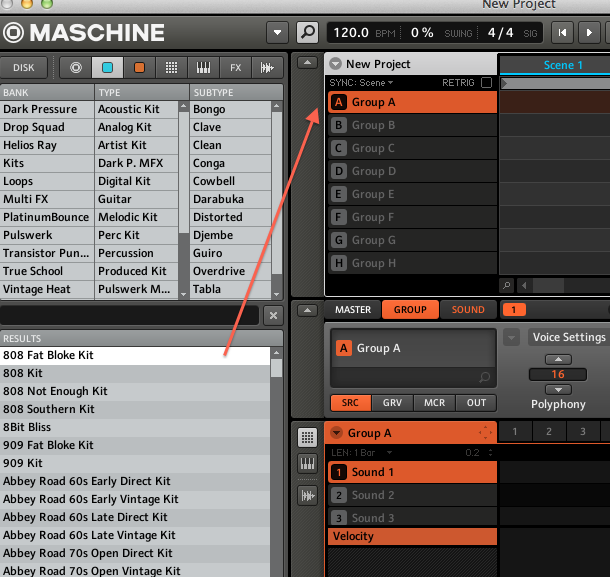
Task: Click the results list scrollbar thumb
Action: pyautogui.click(x=277, y=368)
